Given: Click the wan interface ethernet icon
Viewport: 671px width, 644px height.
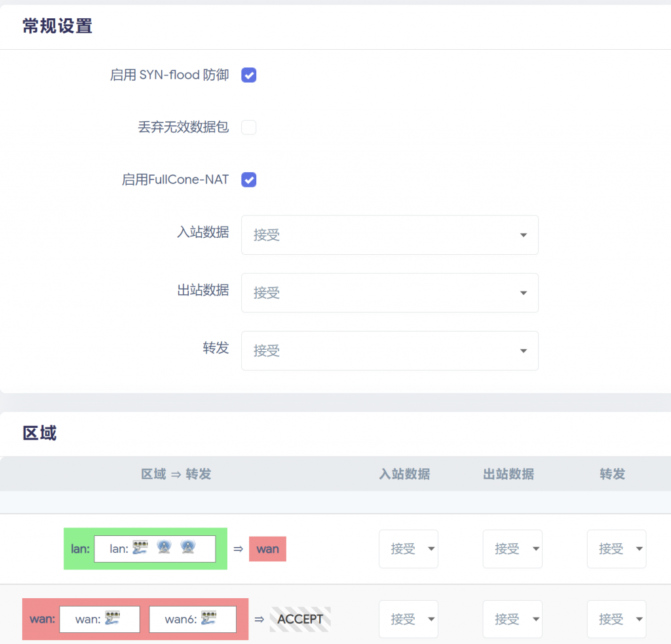Looking at the screenshot, I should [112, 618].
